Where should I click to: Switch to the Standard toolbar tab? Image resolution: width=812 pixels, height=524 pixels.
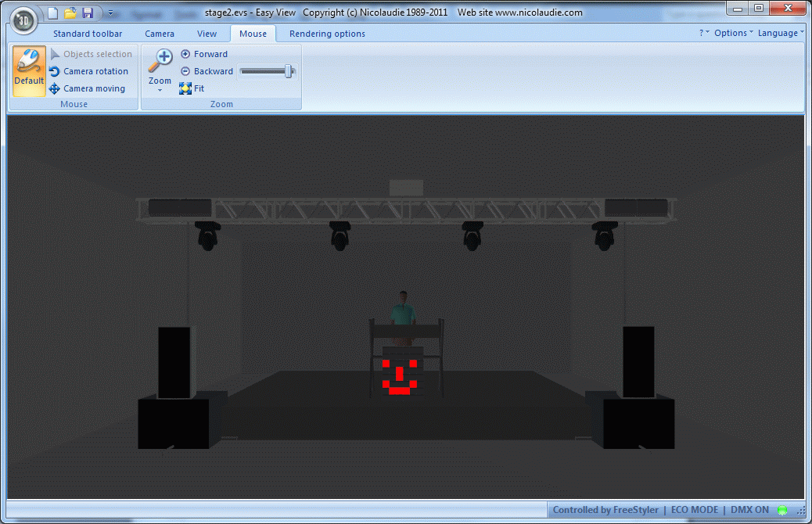tap(88, 34)
